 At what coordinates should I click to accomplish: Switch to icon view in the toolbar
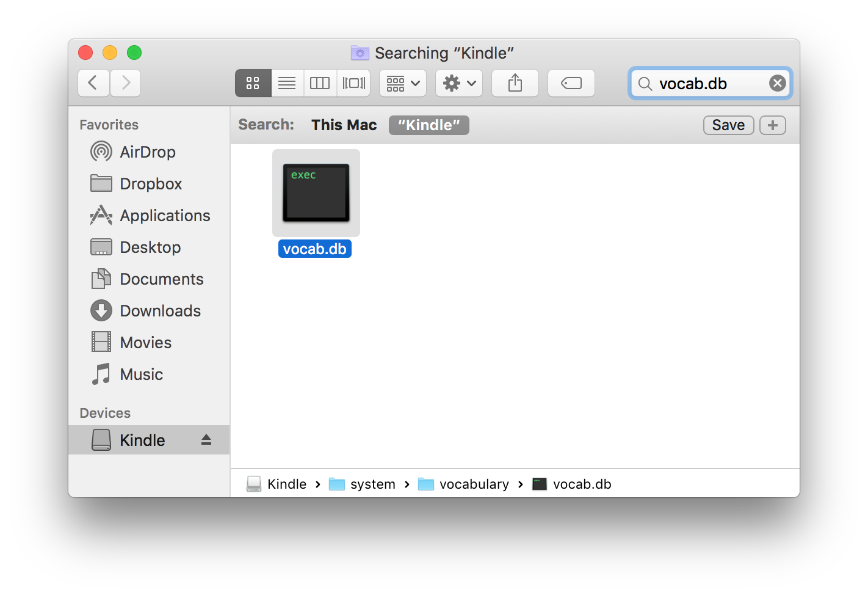[x=253, y=83]
